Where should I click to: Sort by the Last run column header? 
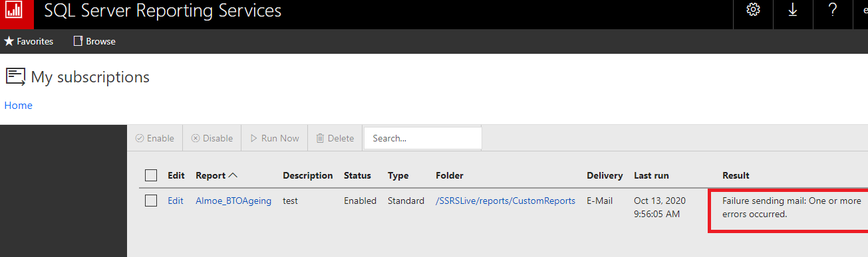click(x=651, y=175)
